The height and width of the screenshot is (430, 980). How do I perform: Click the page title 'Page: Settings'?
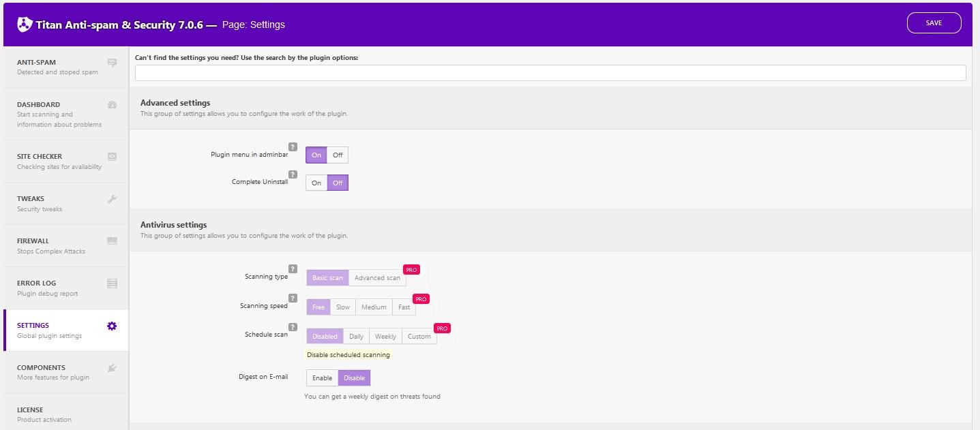tap(254, 25)
